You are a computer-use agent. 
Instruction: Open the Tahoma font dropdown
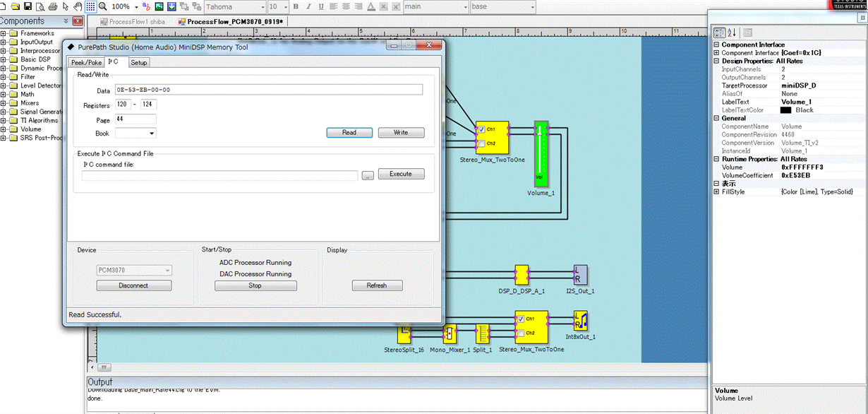click(263, 6)
